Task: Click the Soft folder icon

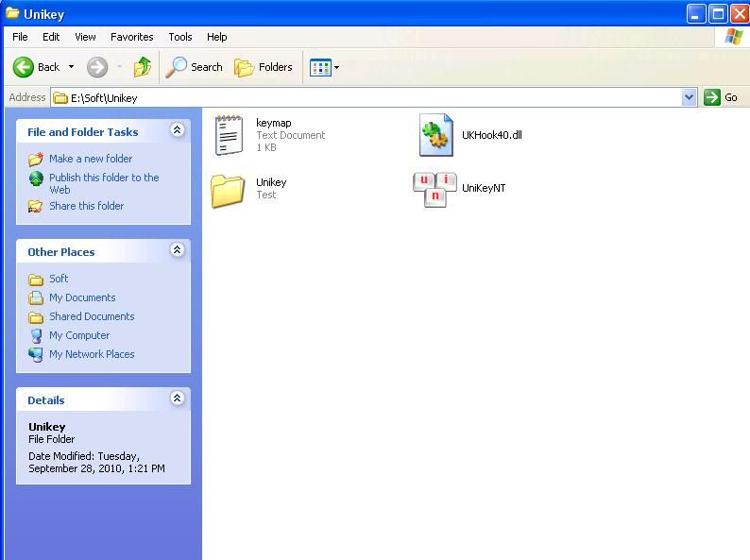Action: pos(36,279)
